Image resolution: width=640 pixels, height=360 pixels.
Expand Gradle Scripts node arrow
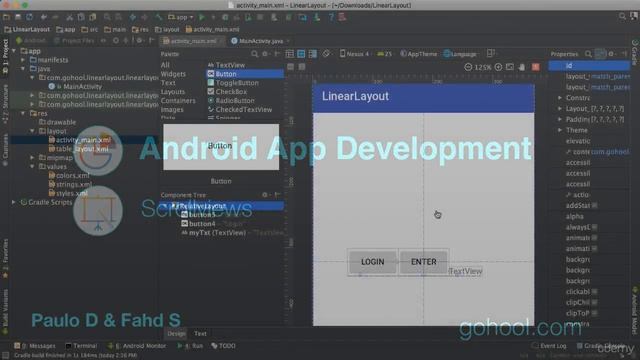point(14,202)
